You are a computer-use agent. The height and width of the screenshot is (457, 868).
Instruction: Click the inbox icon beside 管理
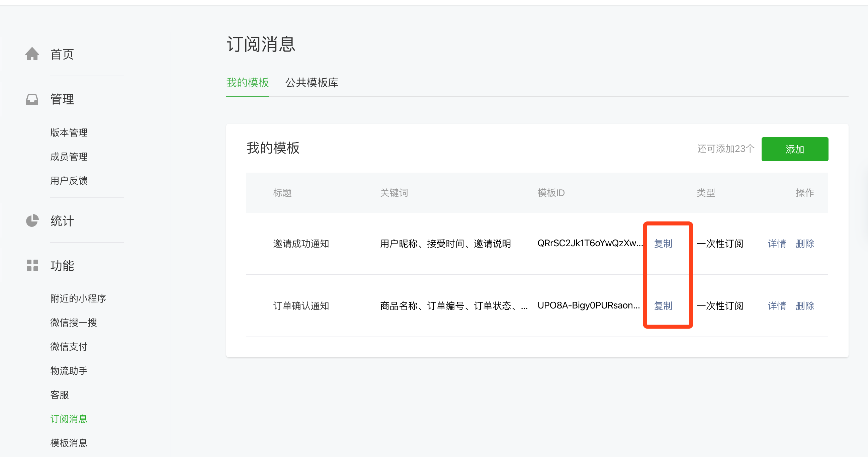coord(32,99)
